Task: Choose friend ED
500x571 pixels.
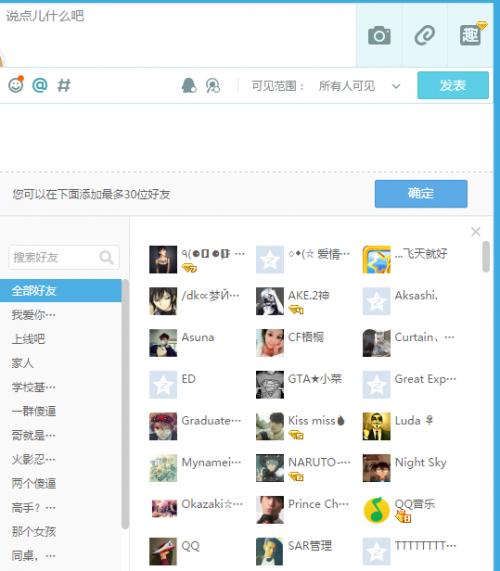Action: coord(173,385)
